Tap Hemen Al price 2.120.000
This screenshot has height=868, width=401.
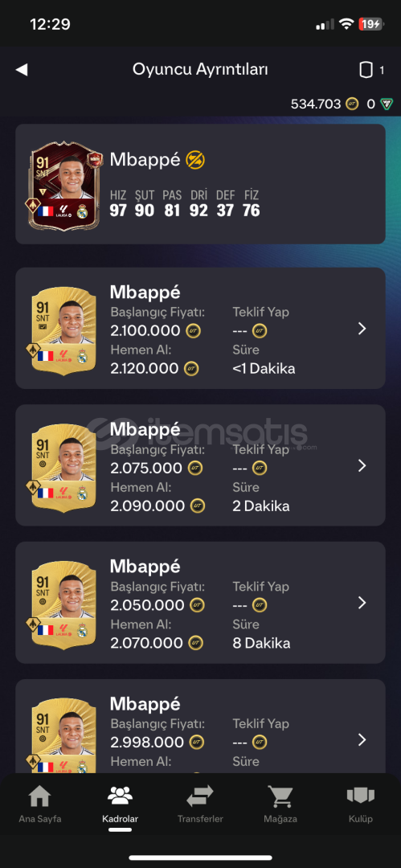click(144, 368)
